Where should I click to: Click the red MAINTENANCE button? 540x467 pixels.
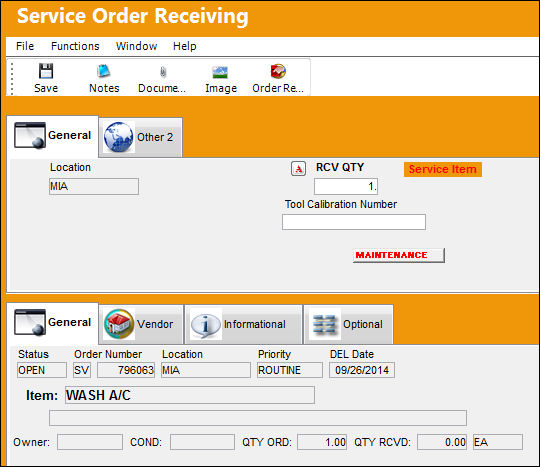coord(399,255)
